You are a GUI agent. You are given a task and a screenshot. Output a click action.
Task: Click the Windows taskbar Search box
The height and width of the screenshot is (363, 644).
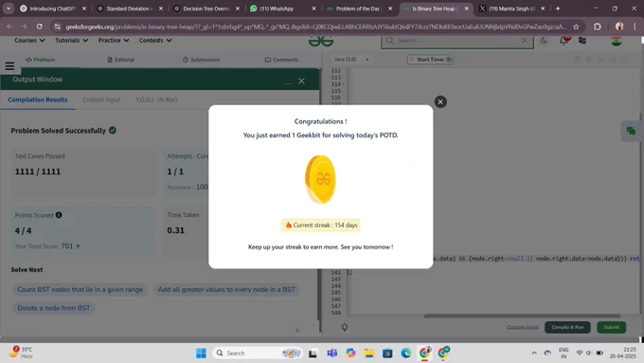click(x=258, y=353)
